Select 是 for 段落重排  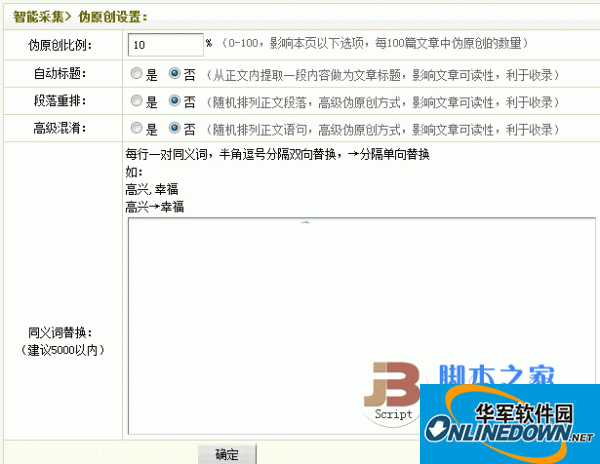[x=136, y=101]
